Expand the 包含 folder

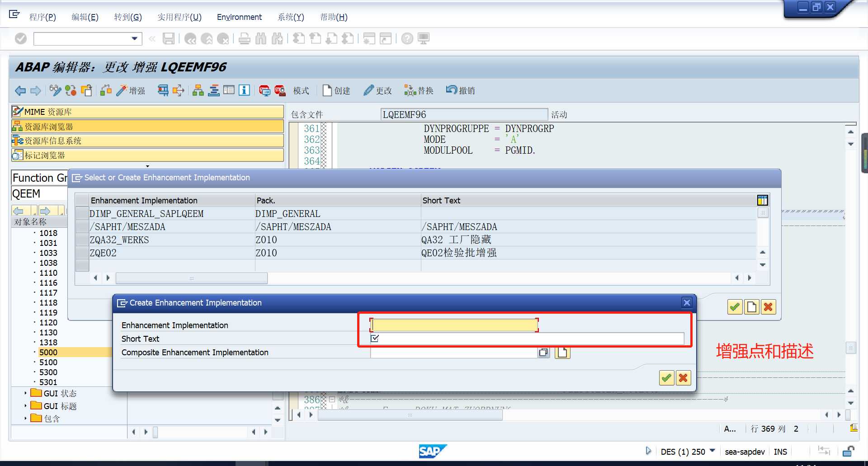(25, 419)
